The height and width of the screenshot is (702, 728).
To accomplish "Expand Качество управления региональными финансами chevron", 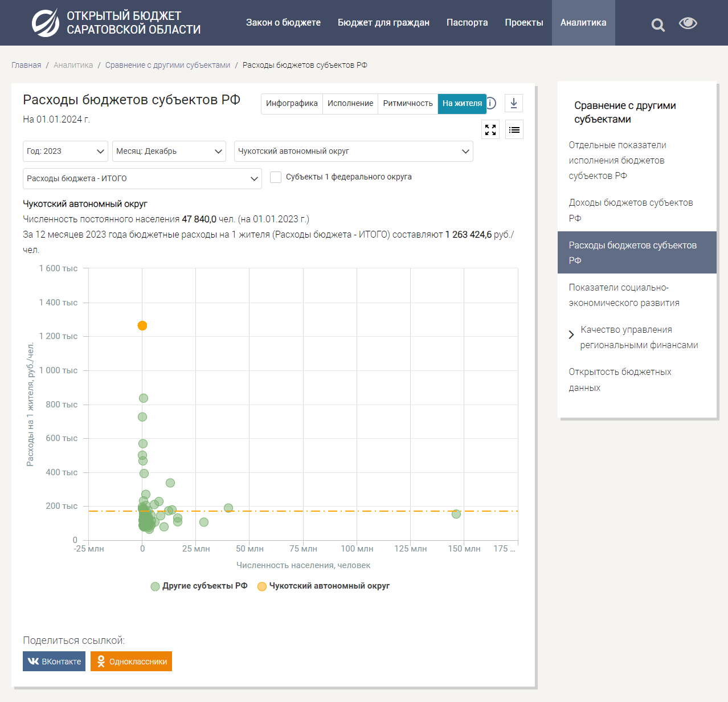I will [571, 334].
